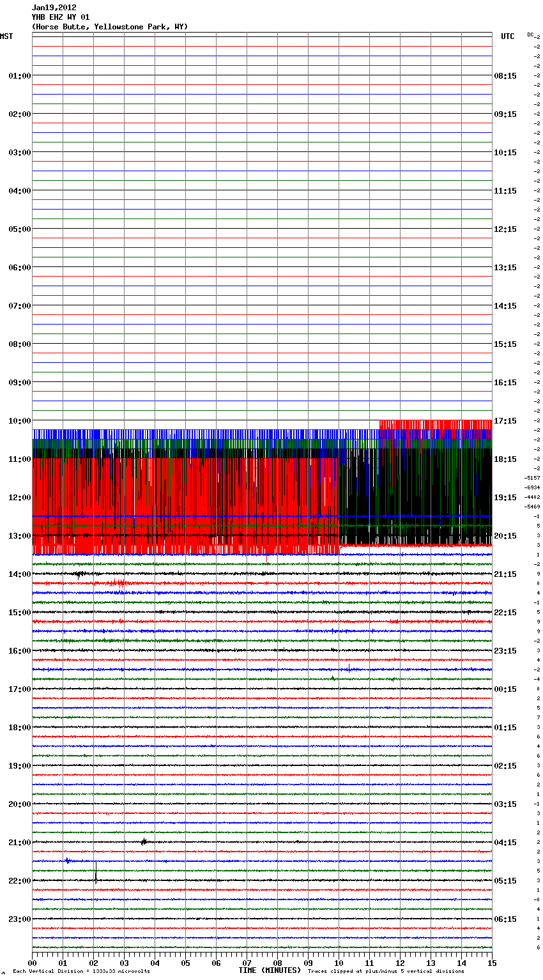Select the 21:00 MST time label
The height and width of the screenshot is (980, 543).
click(x=19, y=843)
